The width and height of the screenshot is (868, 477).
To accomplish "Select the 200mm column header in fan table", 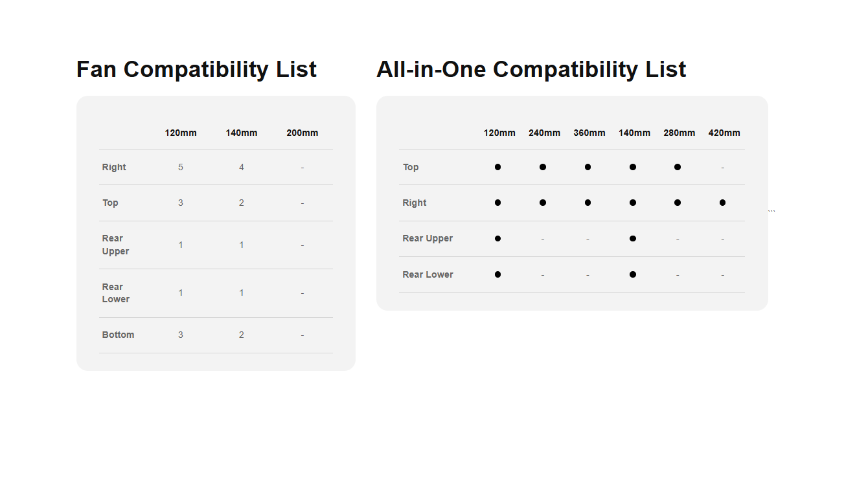I will pos(303,133).
